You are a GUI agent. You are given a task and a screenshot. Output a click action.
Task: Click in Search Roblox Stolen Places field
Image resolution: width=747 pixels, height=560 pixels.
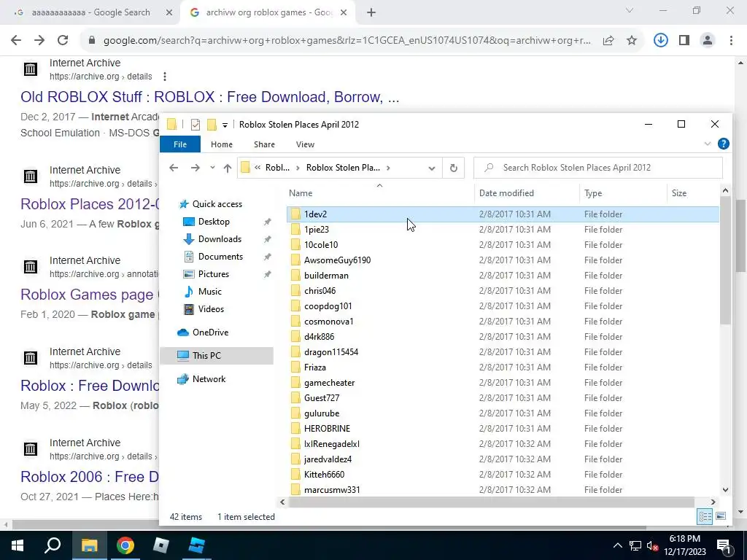598,168
